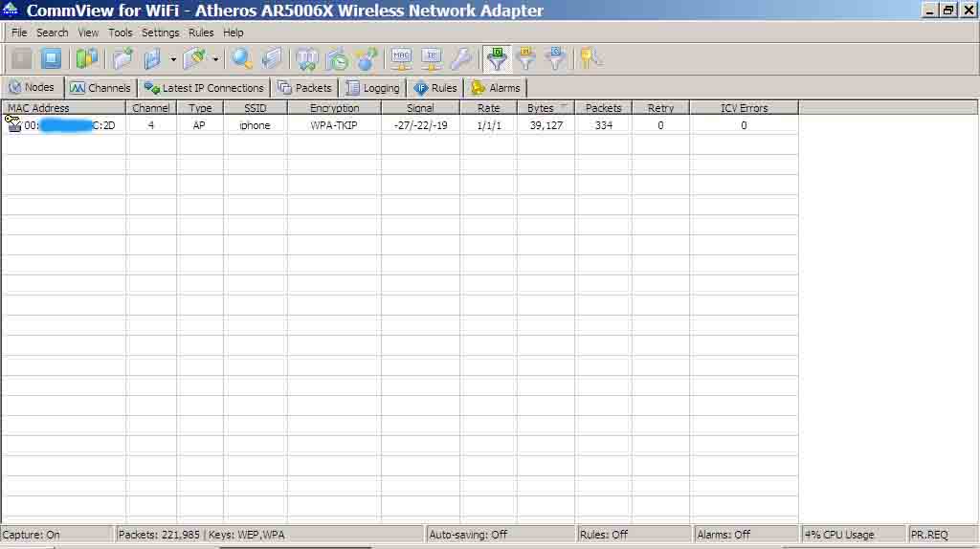The width and height of the screenshot is (980, 549).
Task: Select the MAC address ending C:2D
Action: tap(69, 125)
